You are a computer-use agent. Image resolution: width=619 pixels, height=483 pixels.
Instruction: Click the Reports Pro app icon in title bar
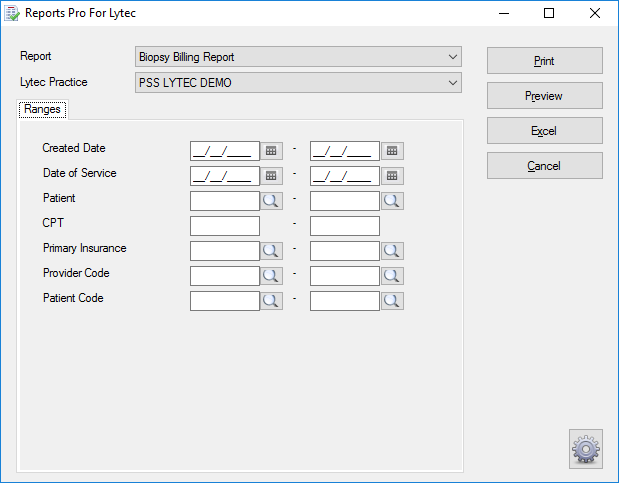[11, 13]
